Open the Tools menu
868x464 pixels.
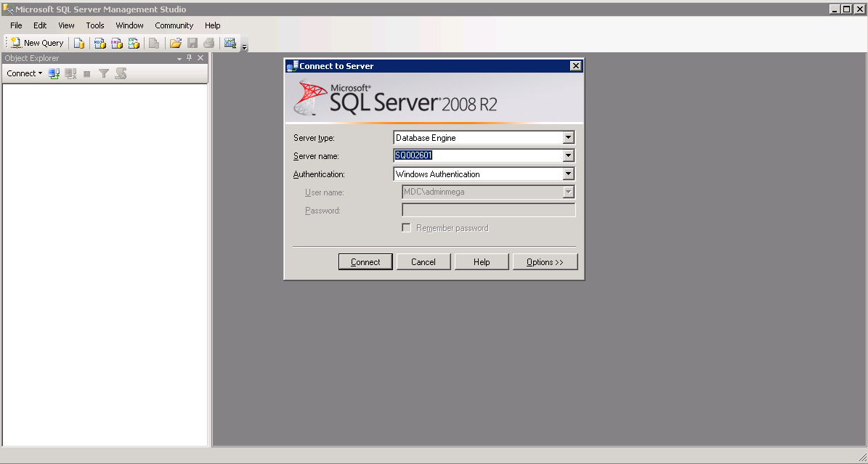pyautogui.click(x=95, y=25)
